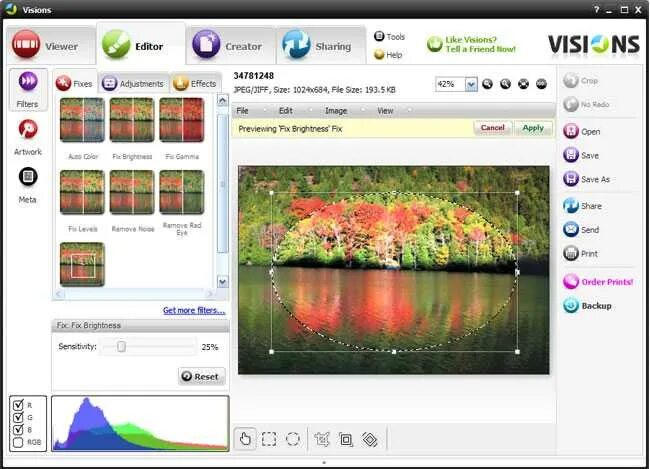The image size is (650, 469).
Task: Click the Send email icon
Action: (571, 229)
